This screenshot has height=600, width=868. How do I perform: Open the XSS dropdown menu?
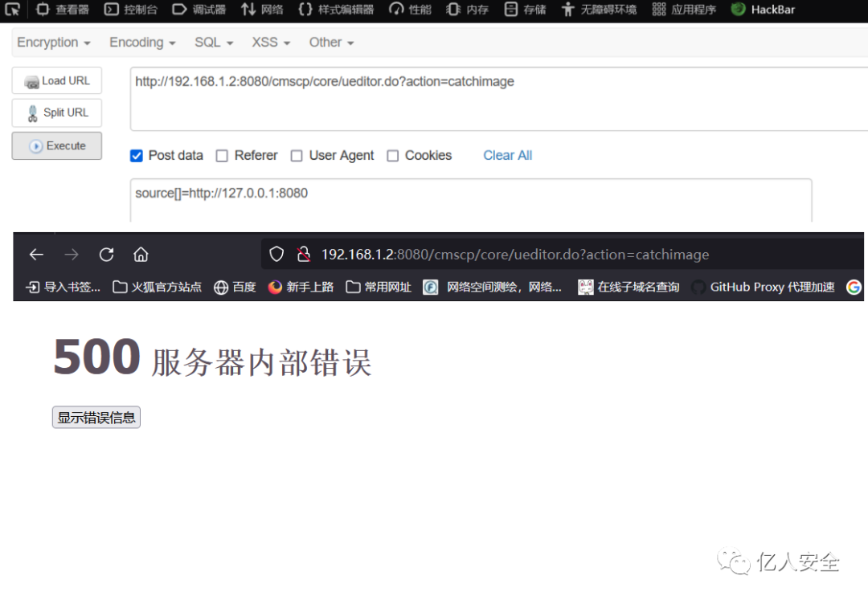click(270, 42)
